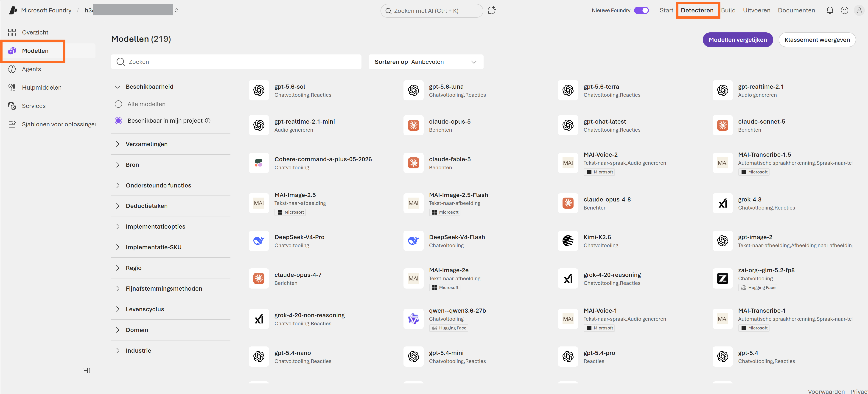Click the Microsoft Foundry logo icon
The height and width of the screenshot is (394, 868).
(13, 11)
